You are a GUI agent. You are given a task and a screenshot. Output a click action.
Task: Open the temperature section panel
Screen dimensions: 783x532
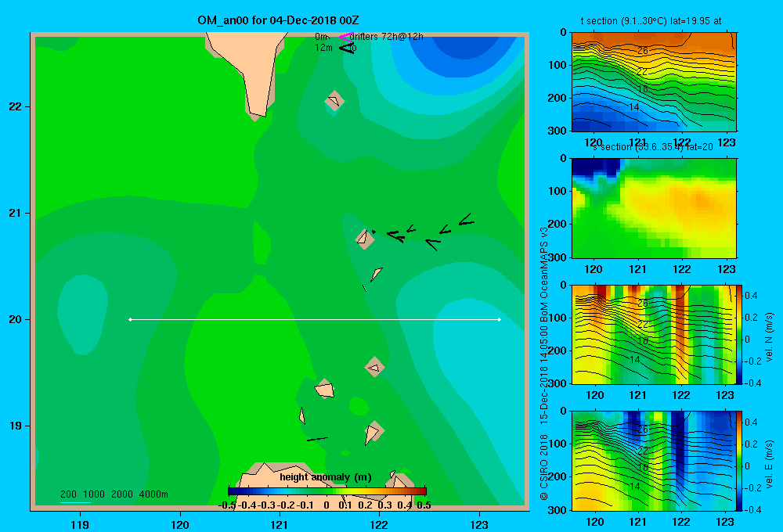tap(654, 82)
